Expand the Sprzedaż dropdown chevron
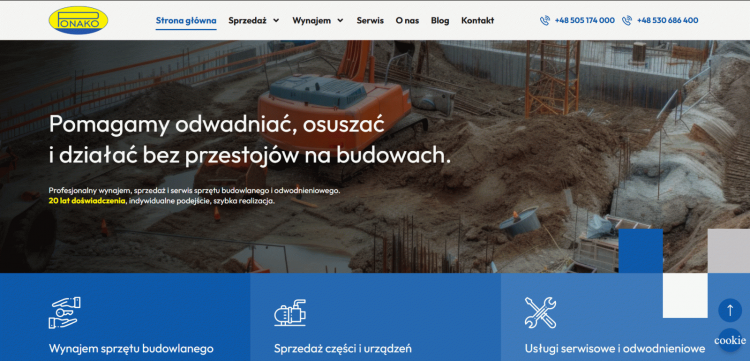The height and width of the screenshot is (361, 750). (x=276, y=21)
